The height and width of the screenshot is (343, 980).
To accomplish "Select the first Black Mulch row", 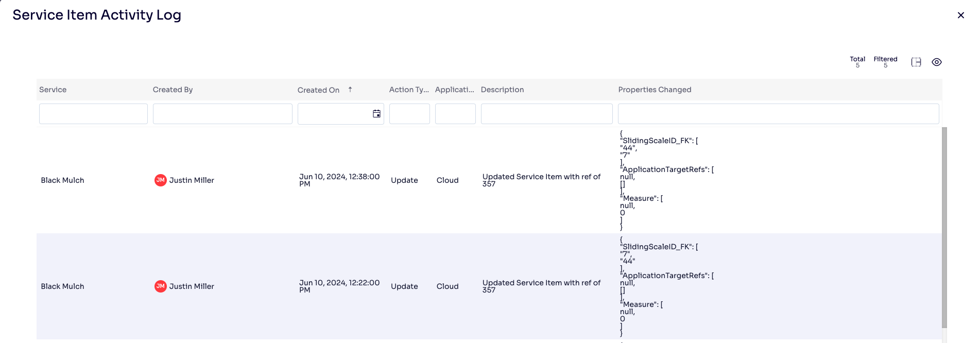I will pyautogui.click(x=62, y=180).
